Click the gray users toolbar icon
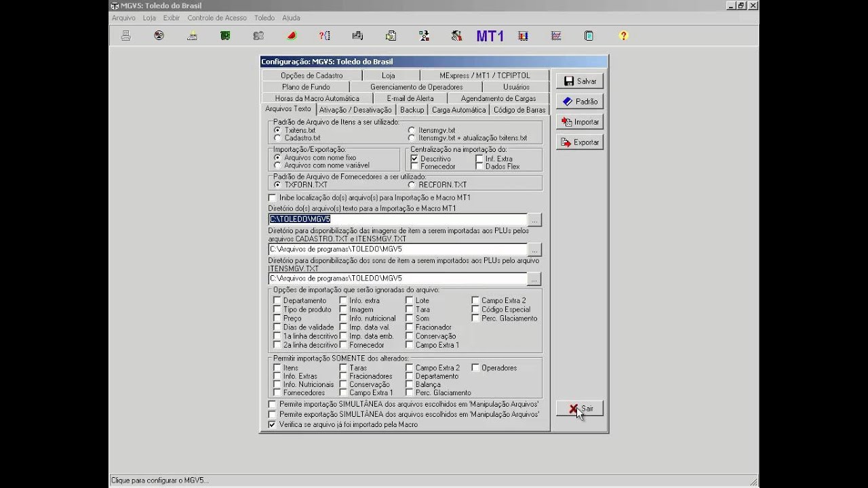Screen dimensions: 868x488 coord(258,36)
